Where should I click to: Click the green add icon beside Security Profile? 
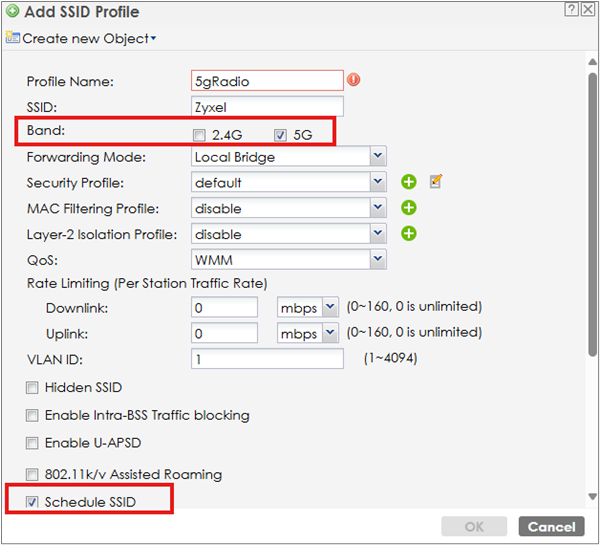409,182
